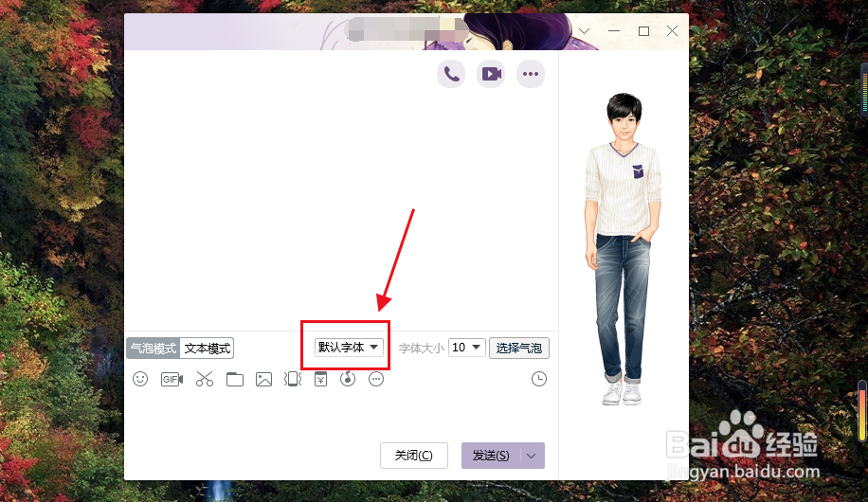Open the emoji smiley picker
Image resolution: width=868 pixels, height=502 pixels.
click(x=140, y=379)
